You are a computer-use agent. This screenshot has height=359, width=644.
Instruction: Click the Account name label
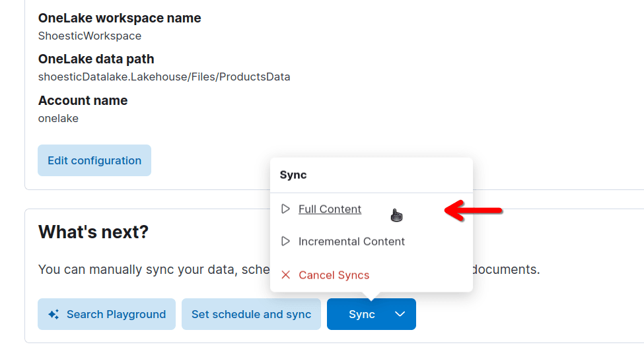83,100
